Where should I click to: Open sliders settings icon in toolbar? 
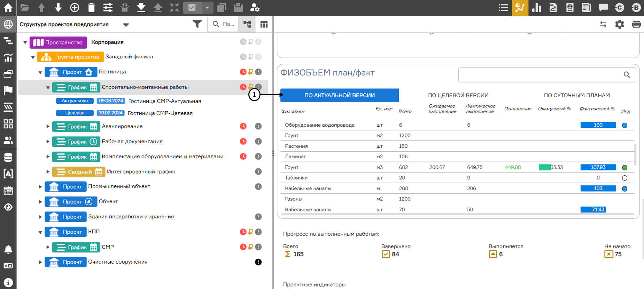[108, 7]
